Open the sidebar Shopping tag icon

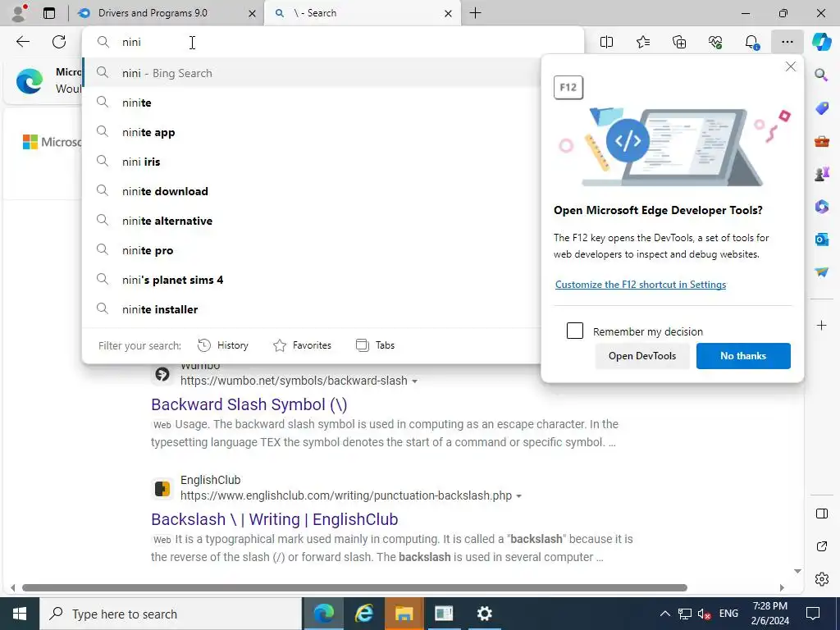point(821,108)
